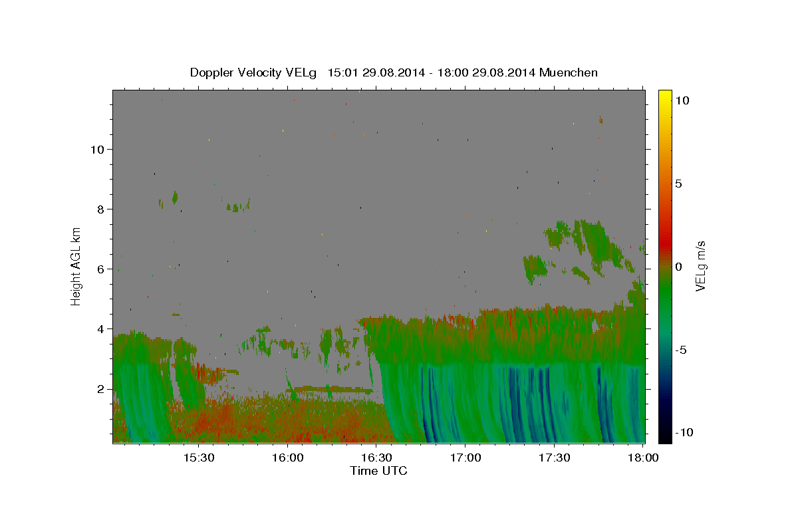Click the 'Muenchen' station name in the title
Screen dimensions: 798x532
tap(569, 72)
